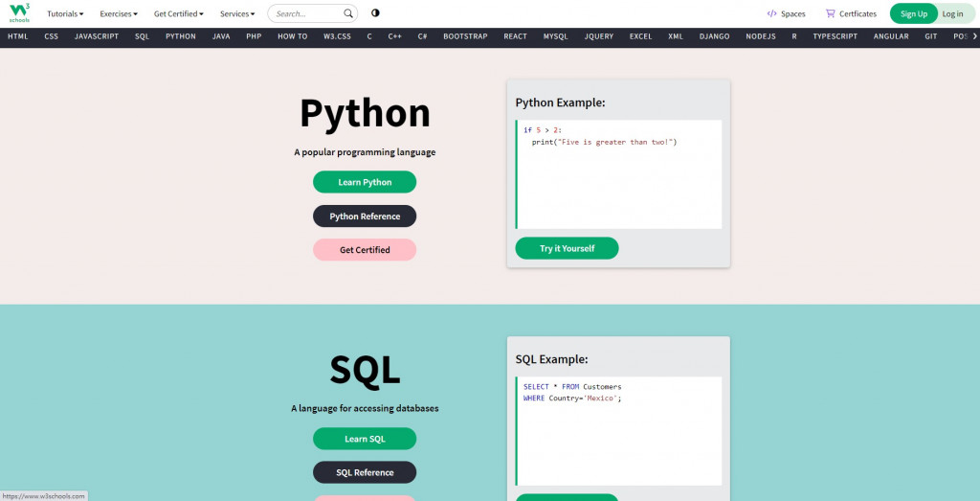Screen dimensions: 980x501
Task: Click 'A popular programming language' text
Action: click(365, 152)
